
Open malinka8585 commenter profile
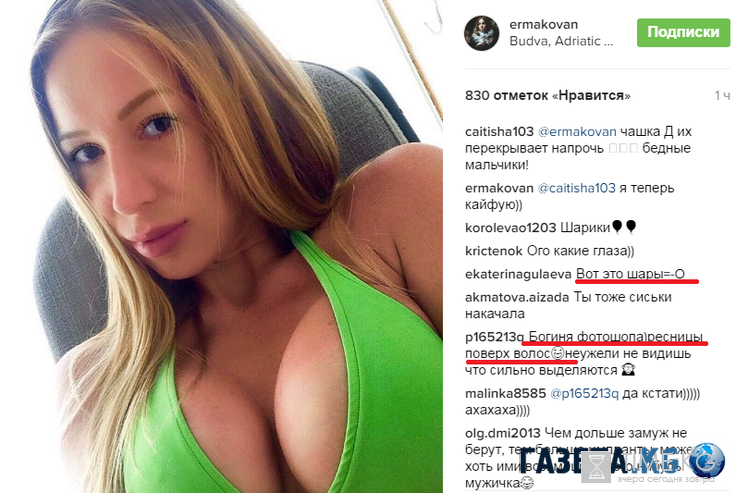pyautogui.click(x=505, y=393)
